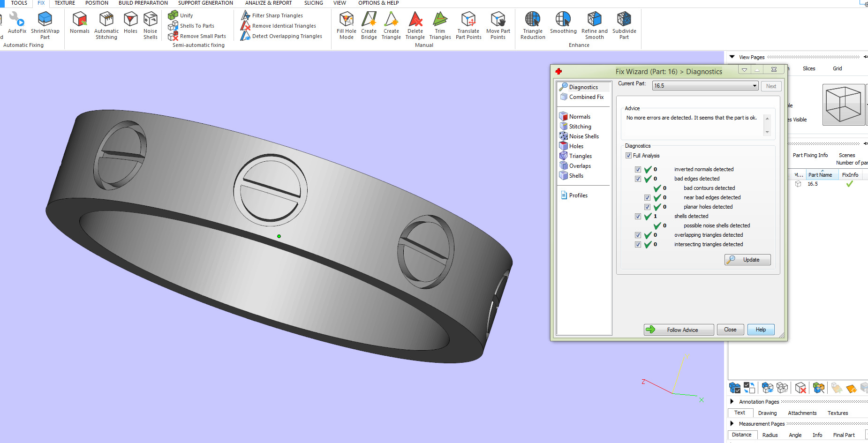Toggle planar holes detected checkbox
Screen dimensions: 868x443
(647, 207)
